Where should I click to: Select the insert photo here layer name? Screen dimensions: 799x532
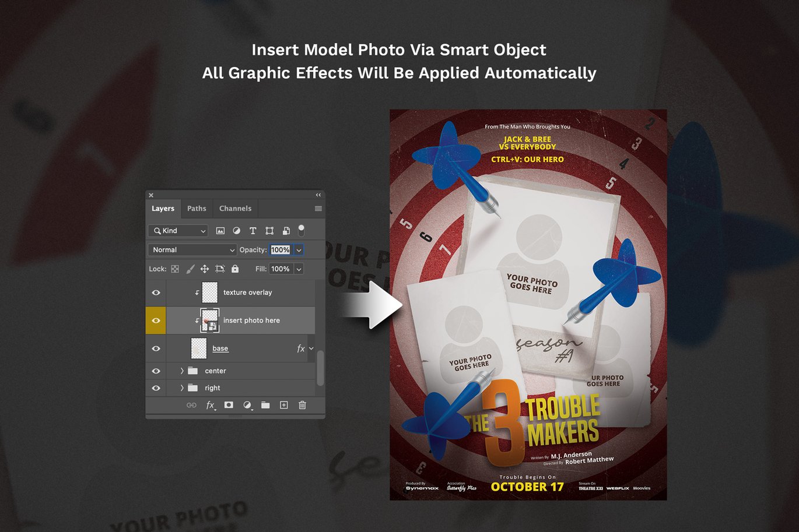click(x=251, y=320)
